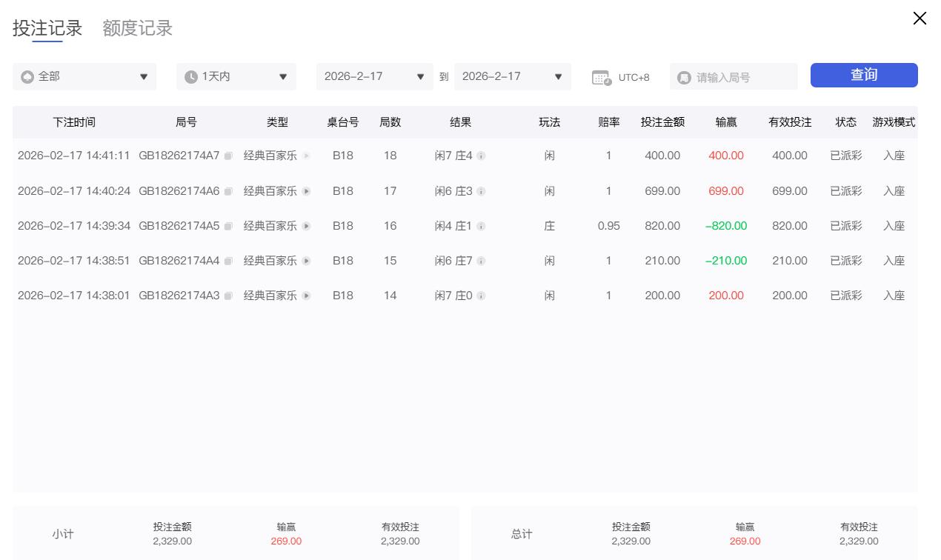Show result details for 闲7 庄0

(481, 296)
